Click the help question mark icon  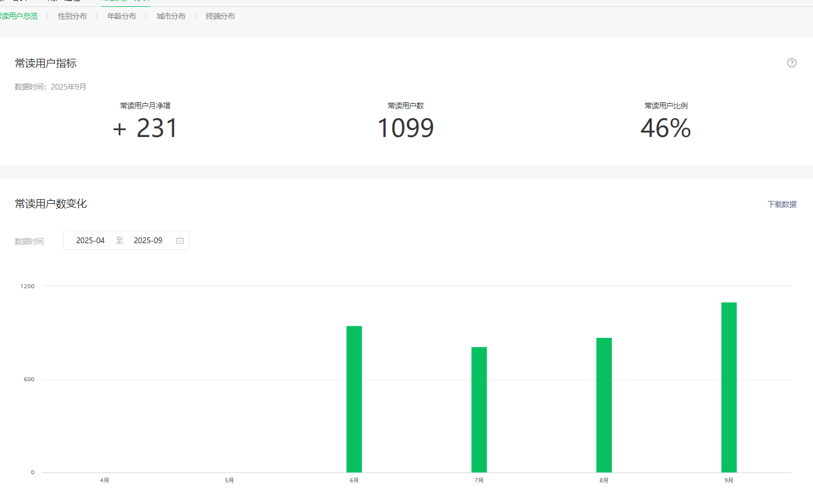pyautogui.click(x=792, y=63)
